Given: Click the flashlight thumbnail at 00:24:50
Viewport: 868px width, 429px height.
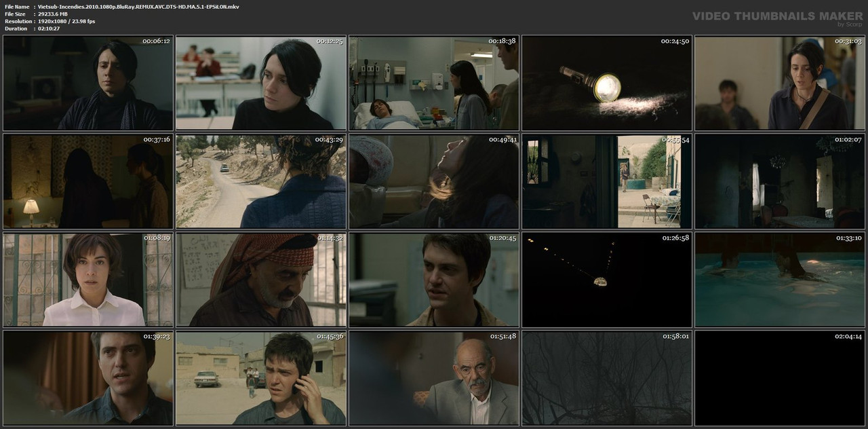Looking at the screenshot, I should [607, 83].
